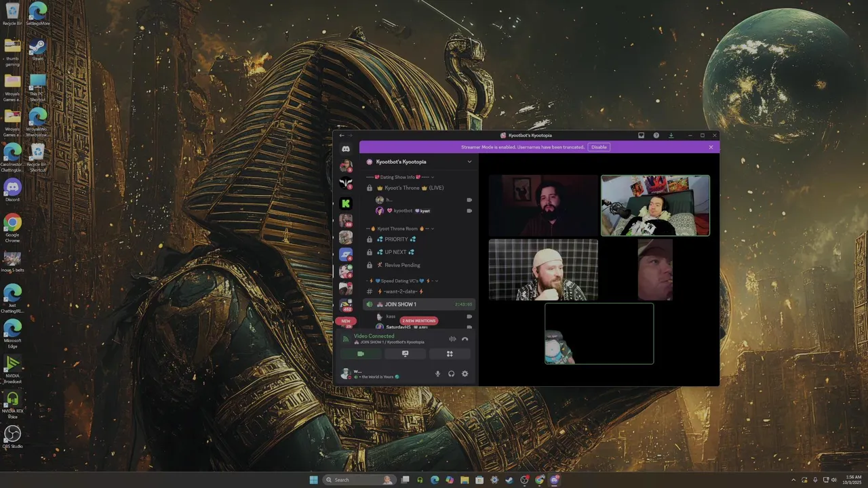Open Google Chrome desktop shortcut
868x488 pixels.
coord(12,228)
